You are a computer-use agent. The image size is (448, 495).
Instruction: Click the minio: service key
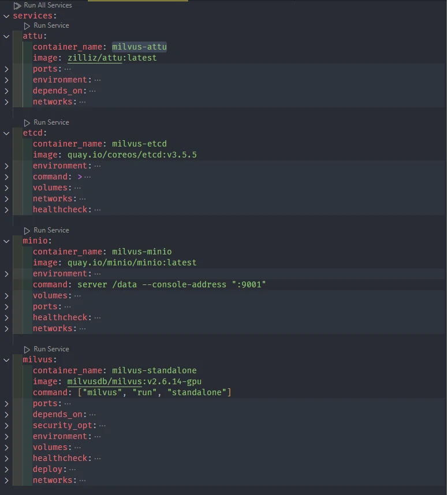click(x=38, y=241)
